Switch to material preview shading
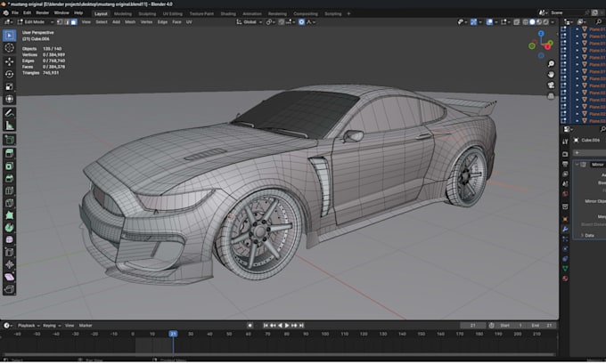 pos(539,22)
